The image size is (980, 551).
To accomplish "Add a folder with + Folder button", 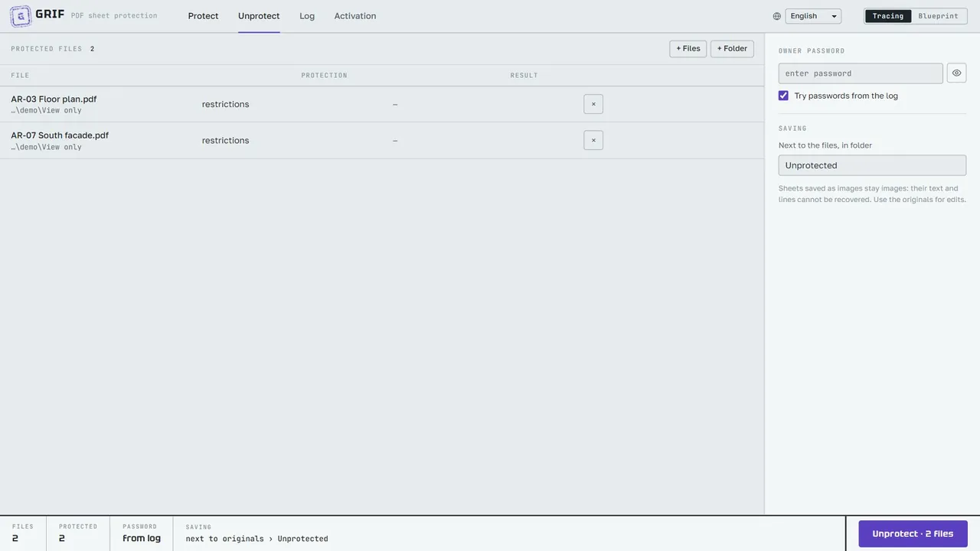I will pyautogui.click(x=732, y=49).
